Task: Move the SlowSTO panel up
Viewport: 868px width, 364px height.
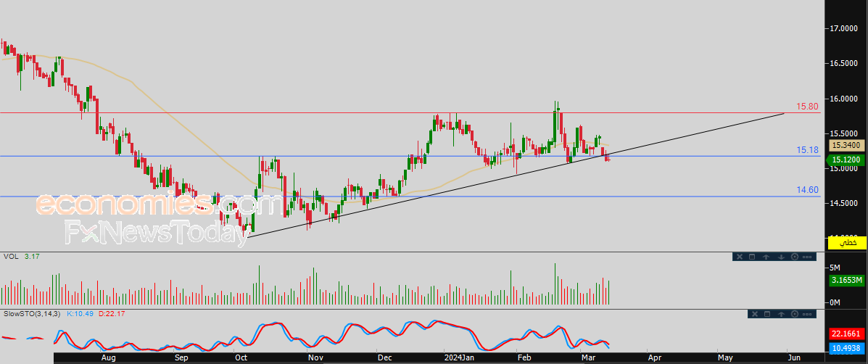Action: point(781,314)
